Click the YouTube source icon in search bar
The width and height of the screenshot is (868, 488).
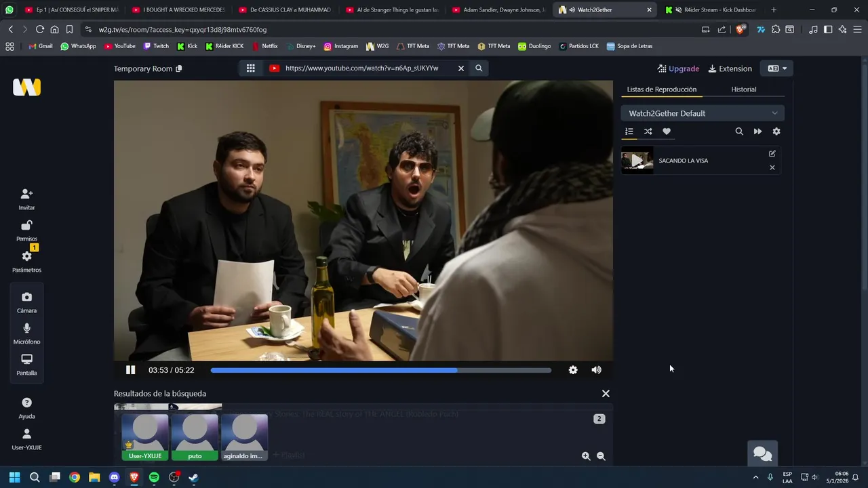[x=274, y=68]
